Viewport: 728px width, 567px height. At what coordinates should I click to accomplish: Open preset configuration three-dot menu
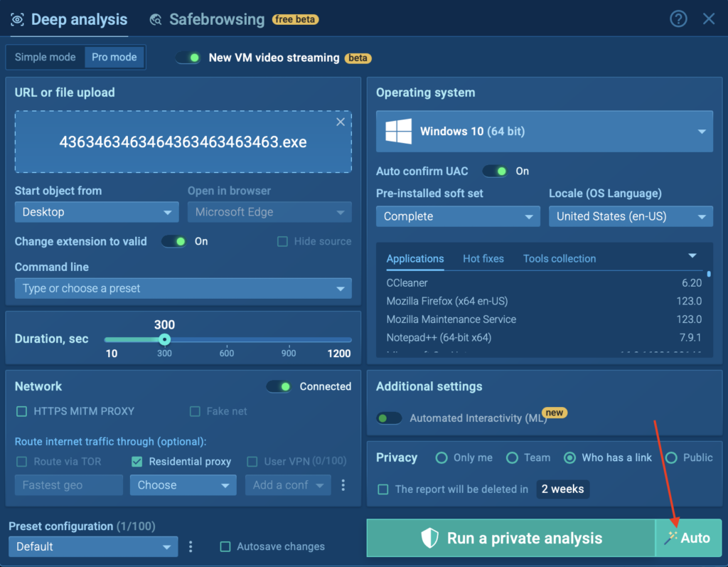point(191,546)
